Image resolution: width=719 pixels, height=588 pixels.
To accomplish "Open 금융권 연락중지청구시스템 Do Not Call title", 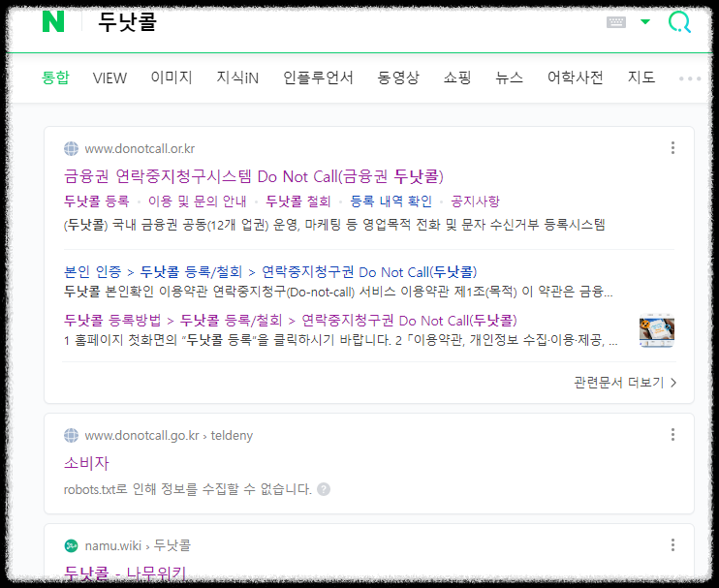I will click(x=254, y=176).
